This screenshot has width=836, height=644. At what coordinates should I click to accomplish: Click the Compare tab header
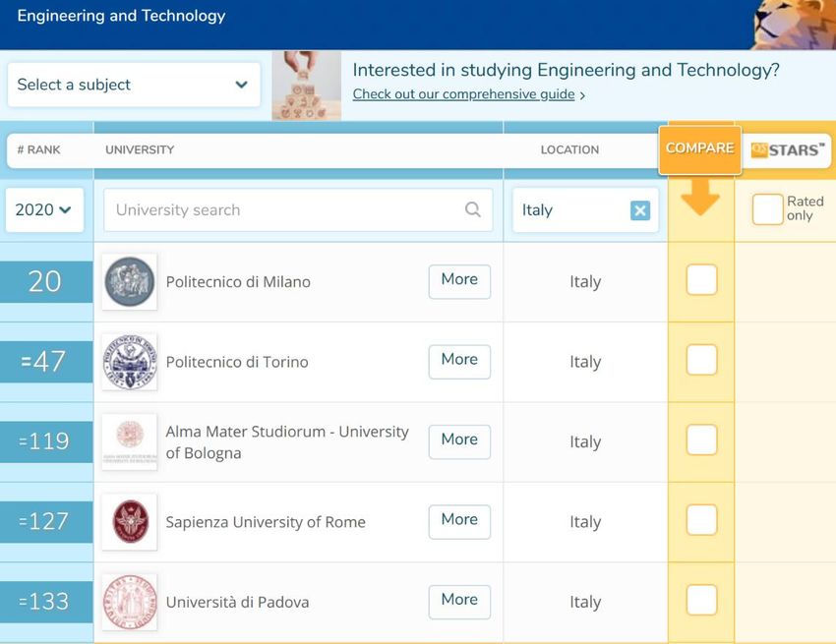tap(699, 149)
